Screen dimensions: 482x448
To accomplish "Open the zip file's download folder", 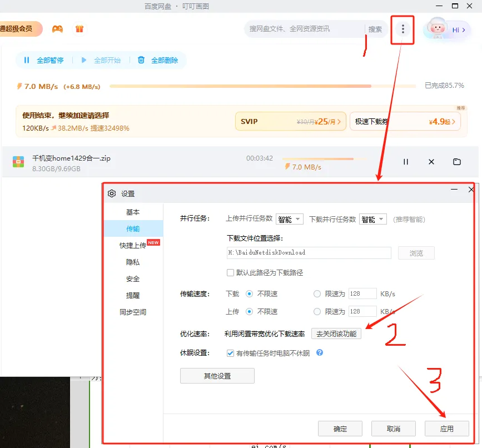I will click(x=457, y=162).
